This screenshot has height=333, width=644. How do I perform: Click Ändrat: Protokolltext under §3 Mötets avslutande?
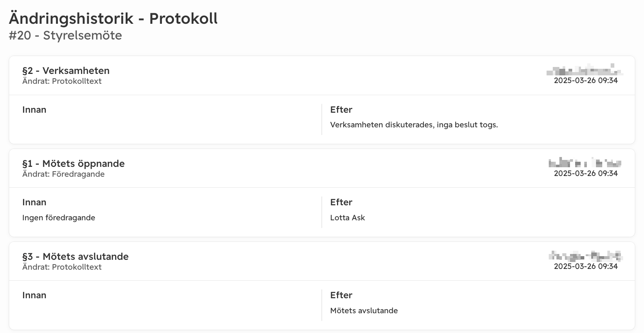tap(62, 267)
